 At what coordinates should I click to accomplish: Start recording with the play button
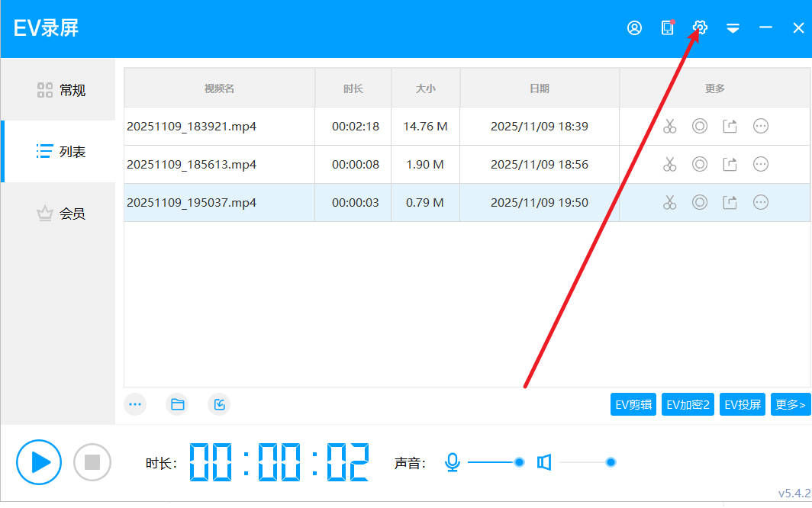(39, 462)
